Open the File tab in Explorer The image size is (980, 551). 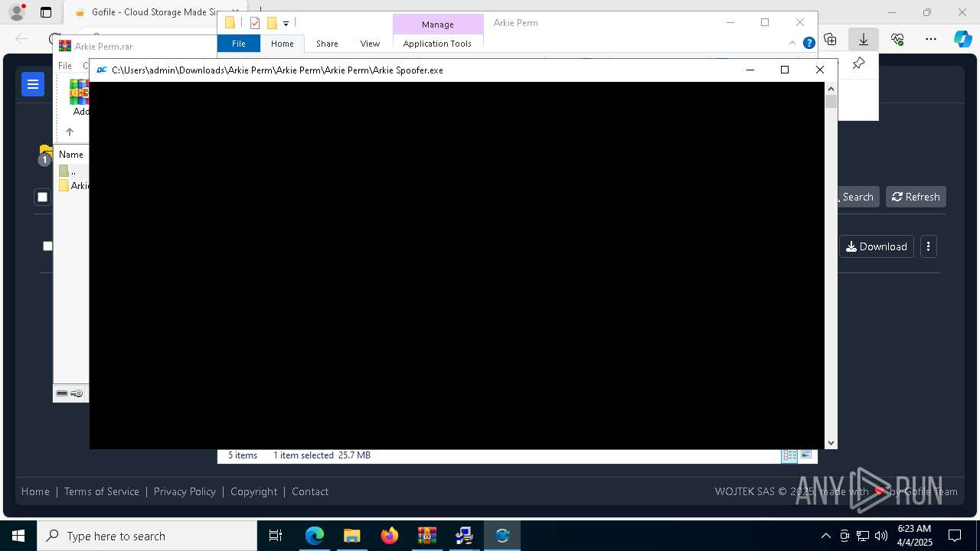coord(239,44)
